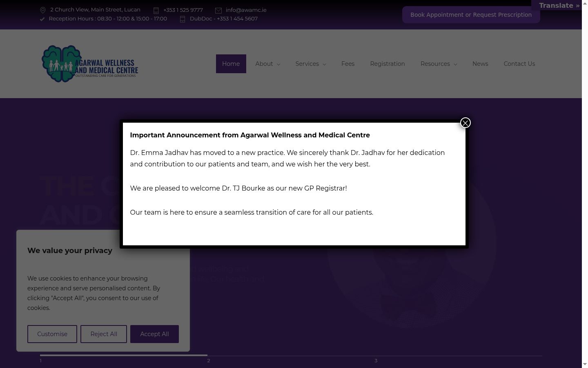Expand the About dropdown chevron
The width and height of the screenshot is (588, 368).
(x=278, y=64)
